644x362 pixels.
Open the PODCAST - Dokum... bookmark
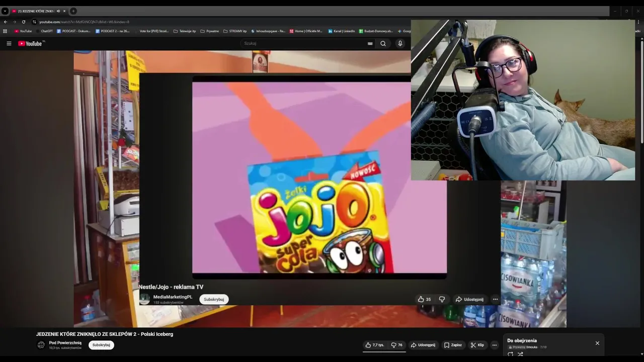74,31
